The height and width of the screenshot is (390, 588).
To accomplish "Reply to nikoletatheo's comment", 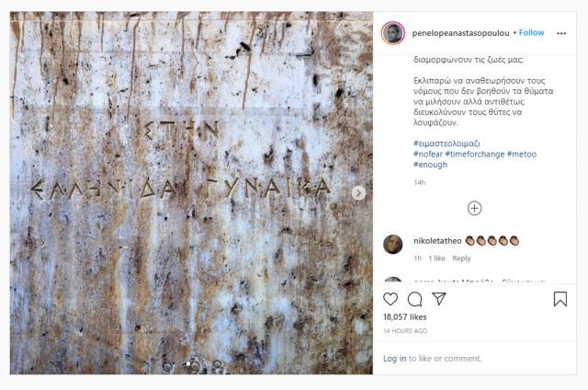I will (x=461, y=258).
